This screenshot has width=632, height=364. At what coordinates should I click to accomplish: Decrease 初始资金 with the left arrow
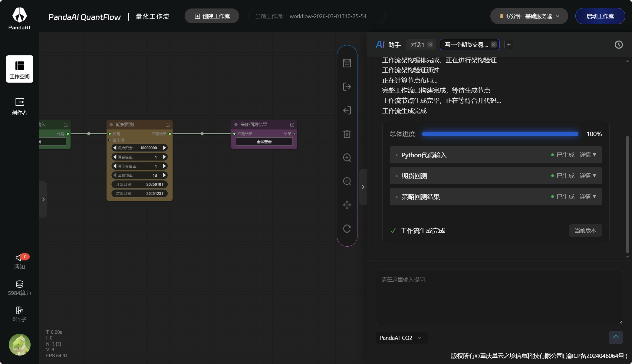pos(115,148)
